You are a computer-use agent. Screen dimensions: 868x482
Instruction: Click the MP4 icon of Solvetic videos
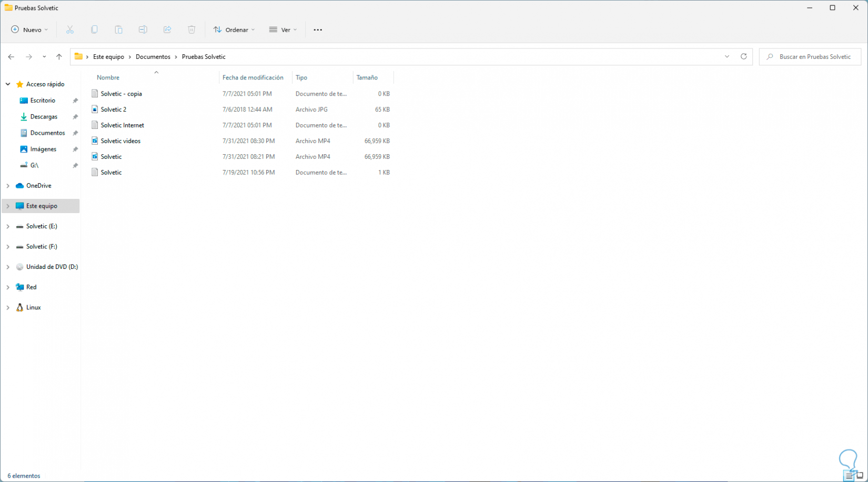pos(95,141)
